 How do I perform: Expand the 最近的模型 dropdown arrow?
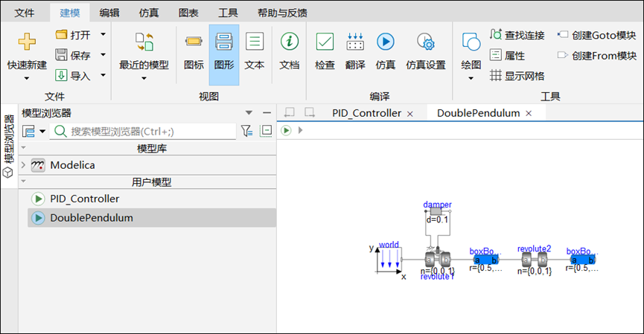pyautogui.click(x=144, y=78)
